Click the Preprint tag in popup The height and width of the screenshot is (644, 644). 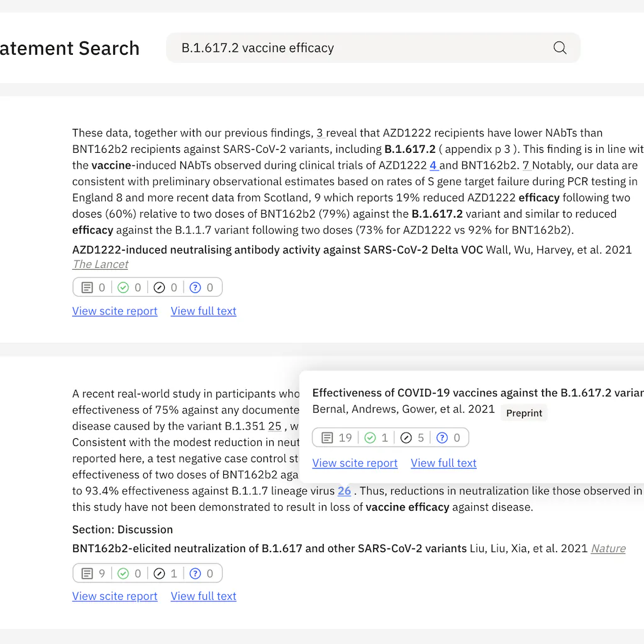[524, 413]
